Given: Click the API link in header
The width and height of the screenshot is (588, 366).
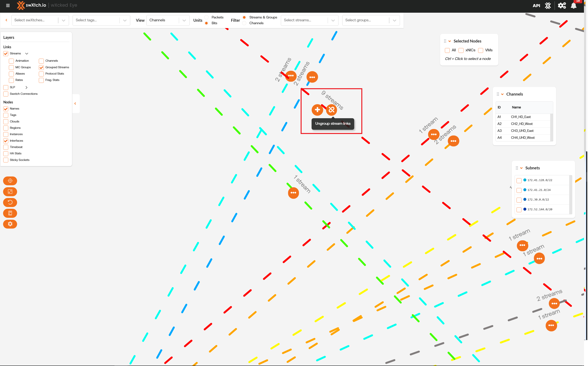Looking at the screenshot, I should (x=536, y=6).
